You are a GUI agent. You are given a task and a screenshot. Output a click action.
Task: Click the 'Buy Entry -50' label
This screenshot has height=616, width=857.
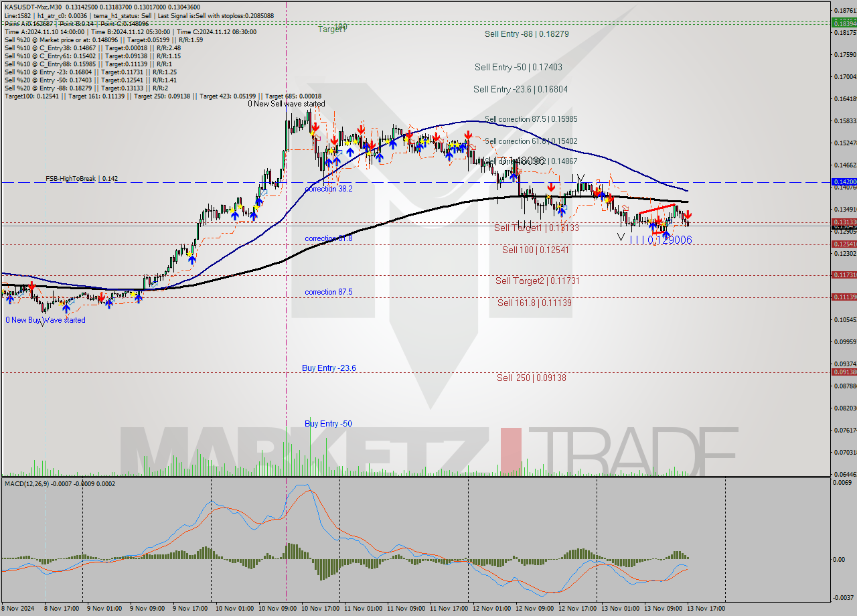[328, 424]
